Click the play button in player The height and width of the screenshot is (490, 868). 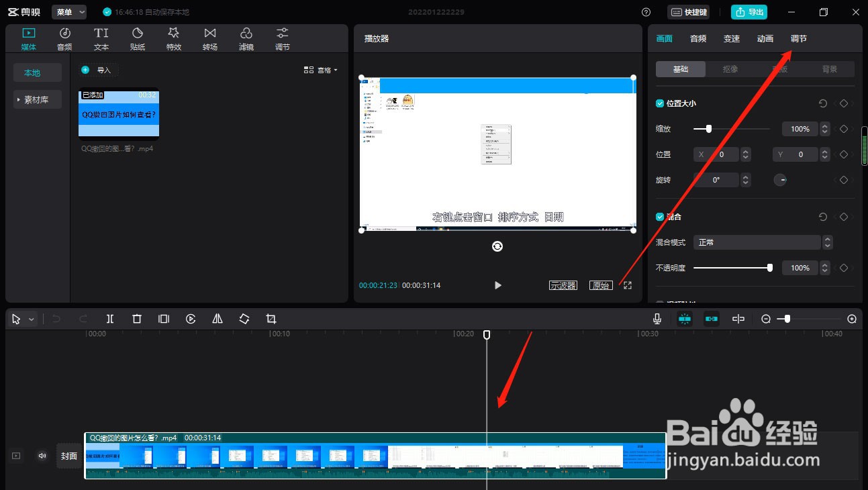click(x=497, y=285)
